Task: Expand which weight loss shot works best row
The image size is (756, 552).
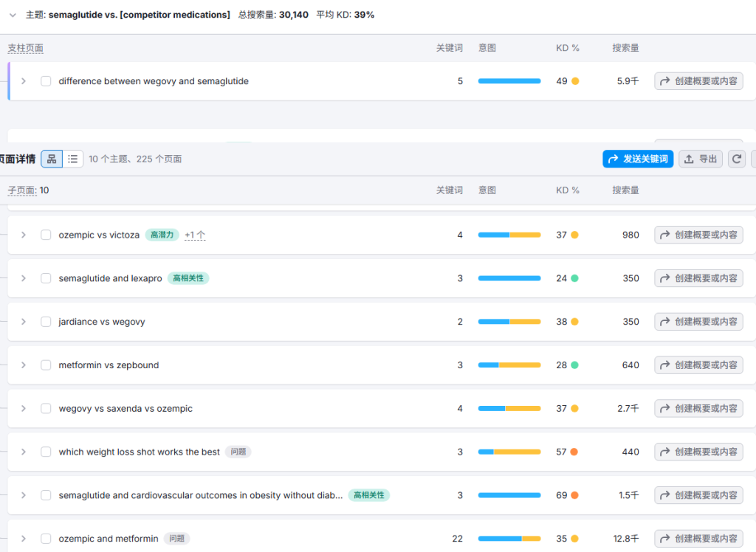Action: point(23,452)
